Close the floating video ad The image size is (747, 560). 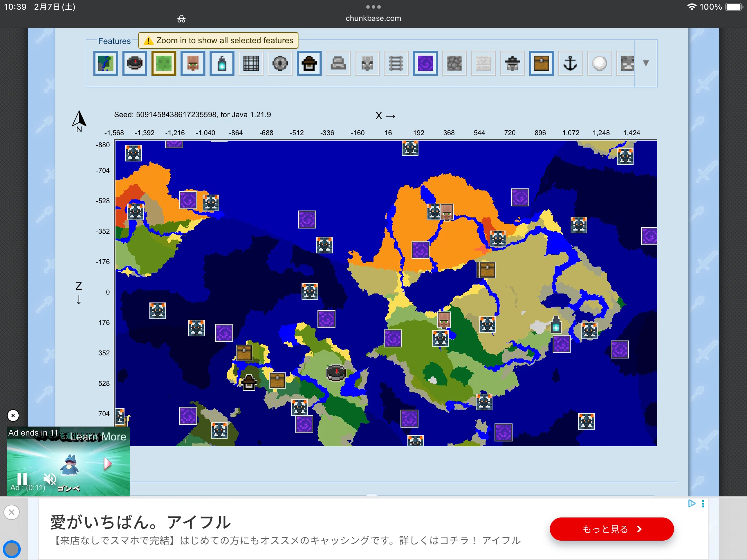click(x=13, y=416)
